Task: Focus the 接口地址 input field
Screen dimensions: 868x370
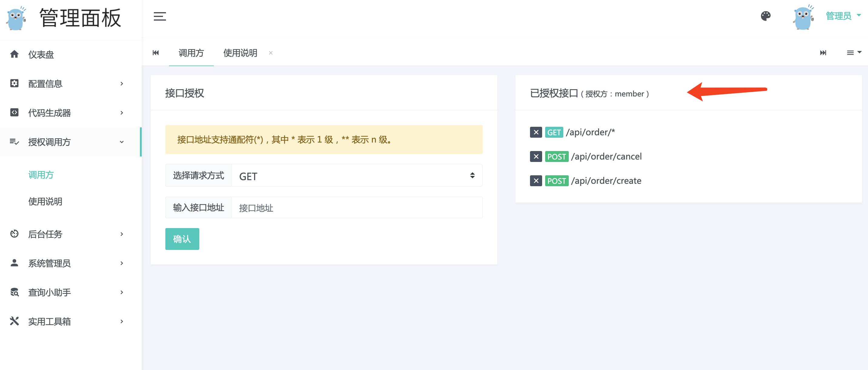Action: (x=356, y=208)
